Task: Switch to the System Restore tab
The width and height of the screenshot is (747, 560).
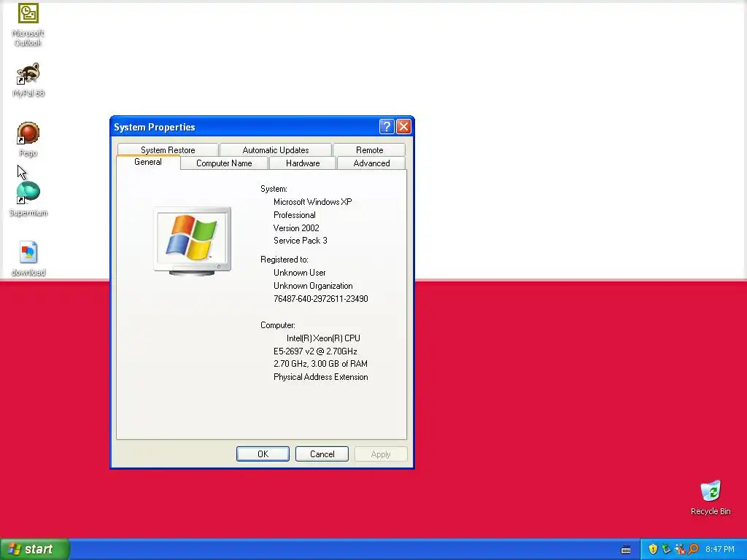Action: [168, 150]
